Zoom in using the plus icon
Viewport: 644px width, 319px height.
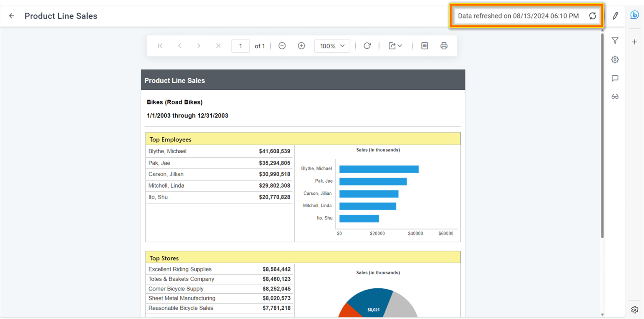(x=301, y=45)
